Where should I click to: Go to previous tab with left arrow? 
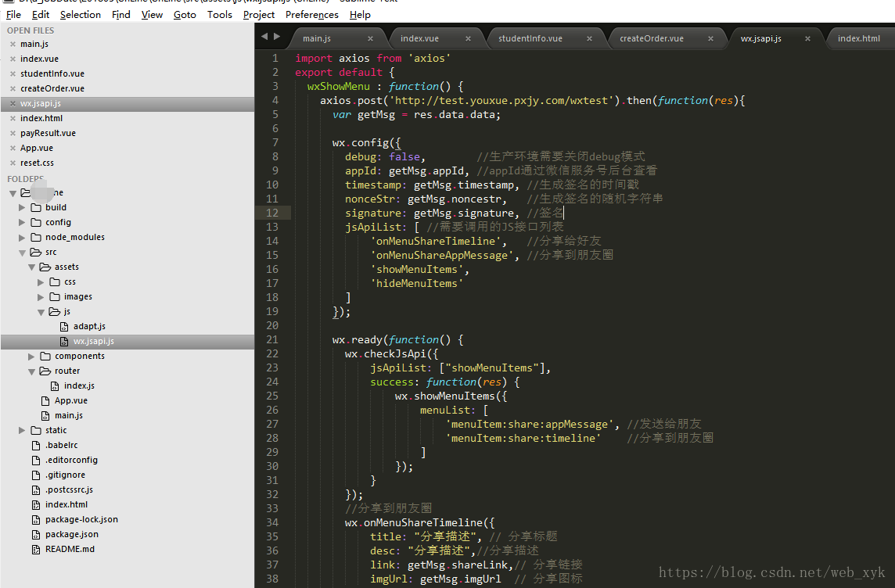coord(264,37)
